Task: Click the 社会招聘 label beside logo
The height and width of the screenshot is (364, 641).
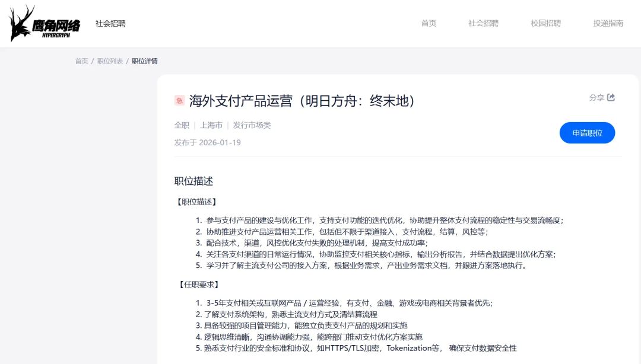Action: [110, 23]
